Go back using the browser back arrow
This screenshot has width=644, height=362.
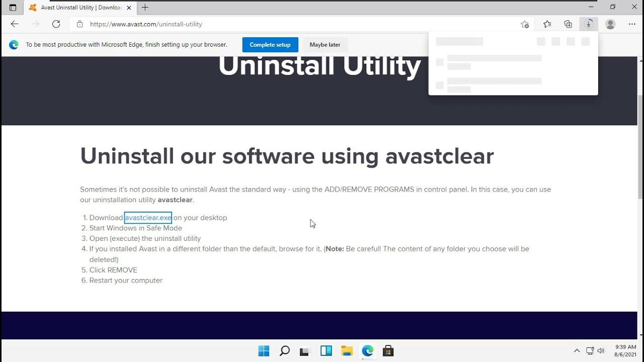(15, 24)
